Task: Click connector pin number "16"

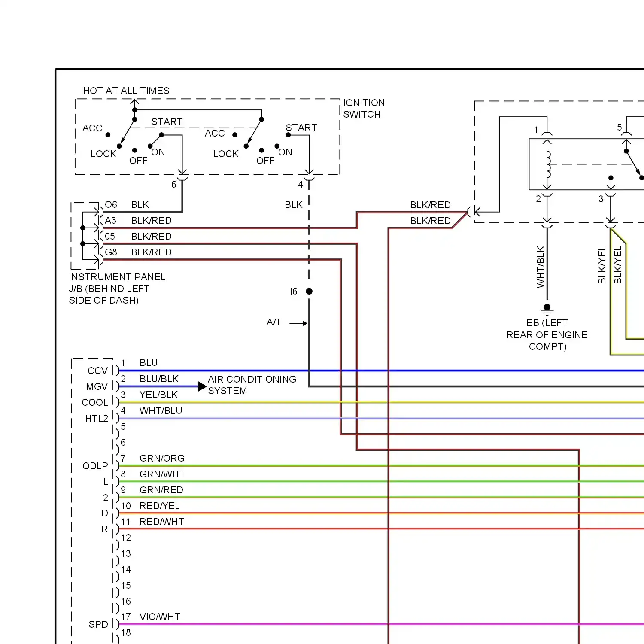Action: (x=126, y=601)
